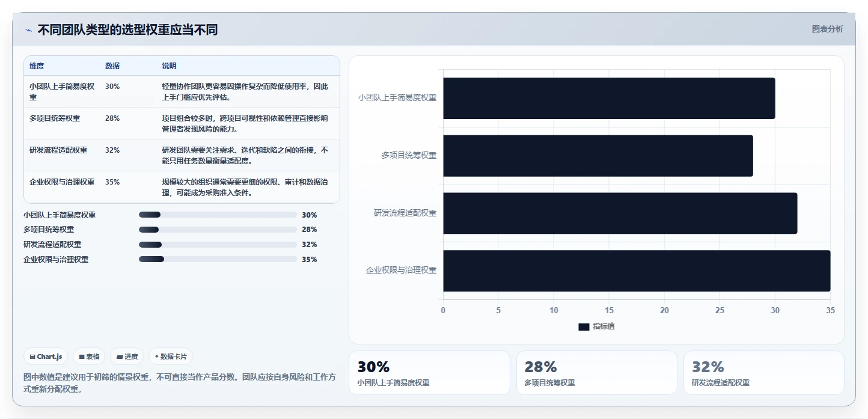Open the 28% 多项目统筹权重 data card
The height and width of the screenshot is (419, 868).
pyautogui.click(x=596, y=373)
